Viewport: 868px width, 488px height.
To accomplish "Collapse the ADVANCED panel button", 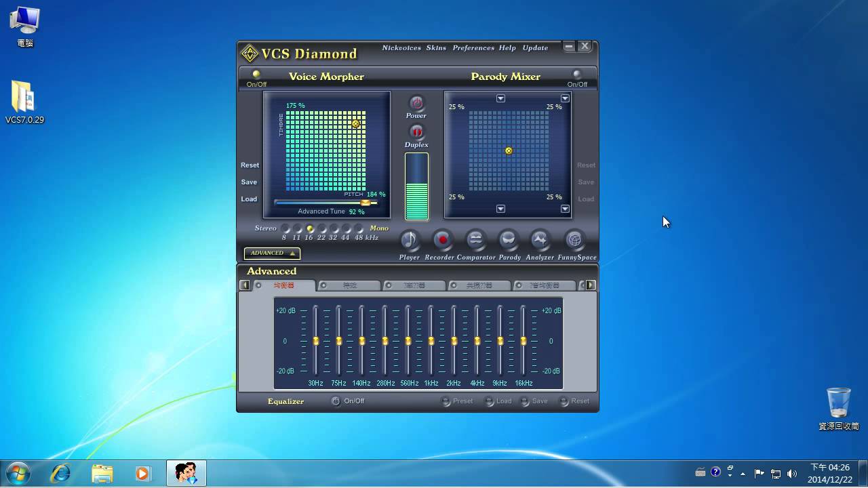I will pyautogui.click(x=272, y=253).
